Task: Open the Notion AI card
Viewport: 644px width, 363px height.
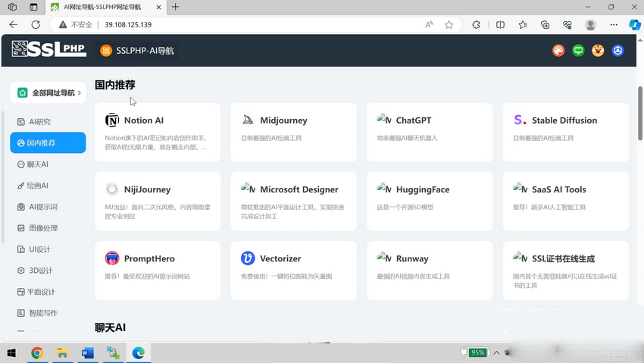Action: point(158,132)
